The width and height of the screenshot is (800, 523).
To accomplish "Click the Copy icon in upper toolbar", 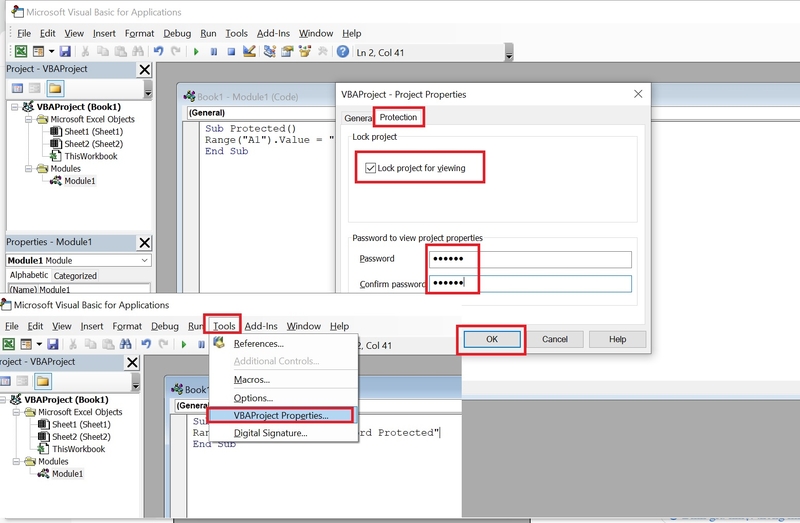I will [103, 52].
